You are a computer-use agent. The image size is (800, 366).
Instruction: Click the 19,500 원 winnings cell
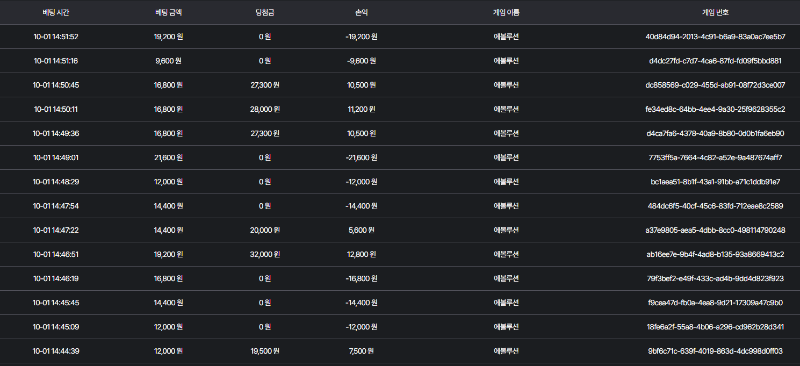point(265,351)
